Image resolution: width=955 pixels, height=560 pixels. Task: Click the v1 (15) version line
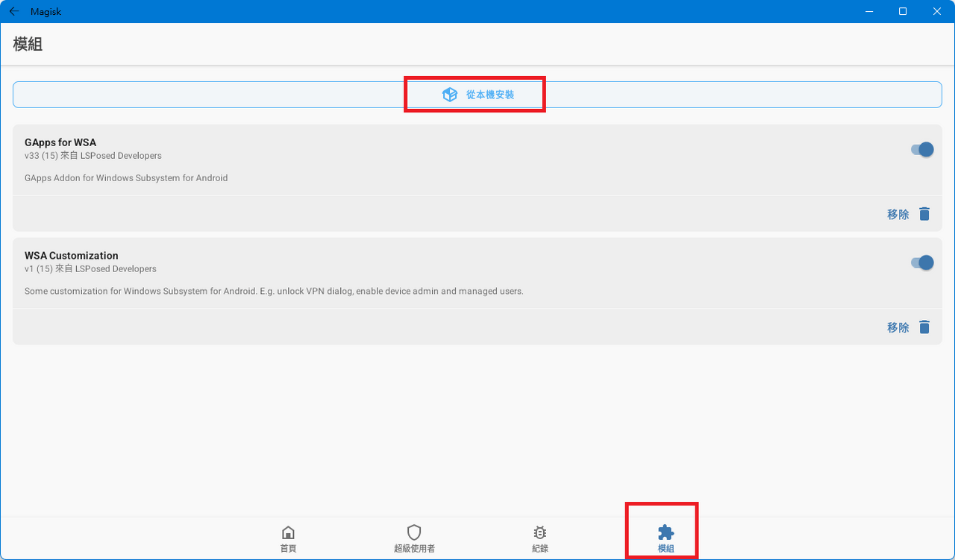point(90,268)
